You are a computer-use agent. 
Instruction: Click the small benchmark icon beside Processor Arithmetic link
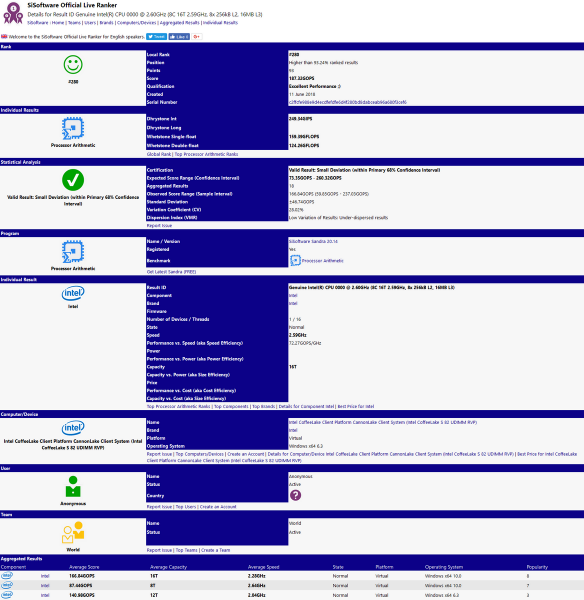click(295, 261)
